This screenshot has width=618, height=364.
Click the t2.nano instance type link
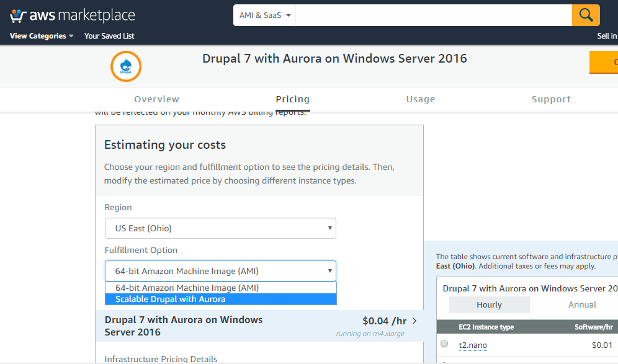tap(473, 345)
